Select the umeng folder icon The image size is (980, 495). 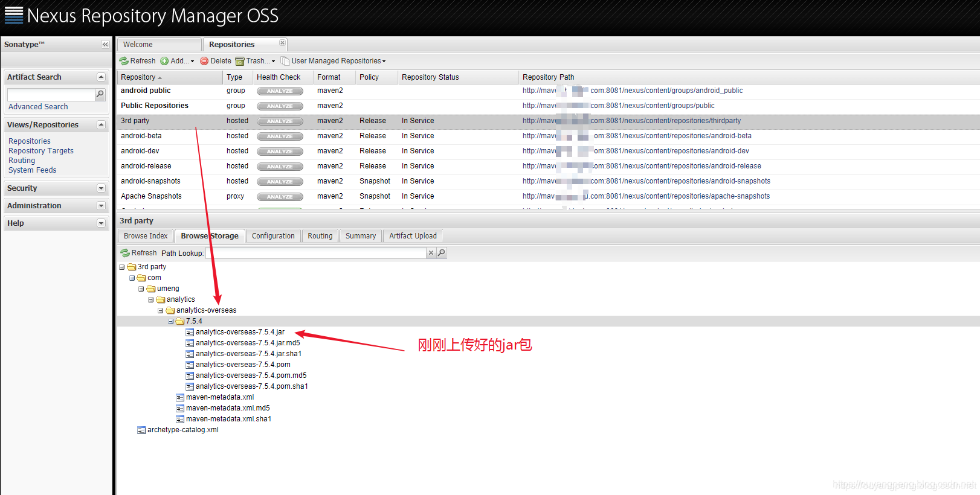coord(151,289)
